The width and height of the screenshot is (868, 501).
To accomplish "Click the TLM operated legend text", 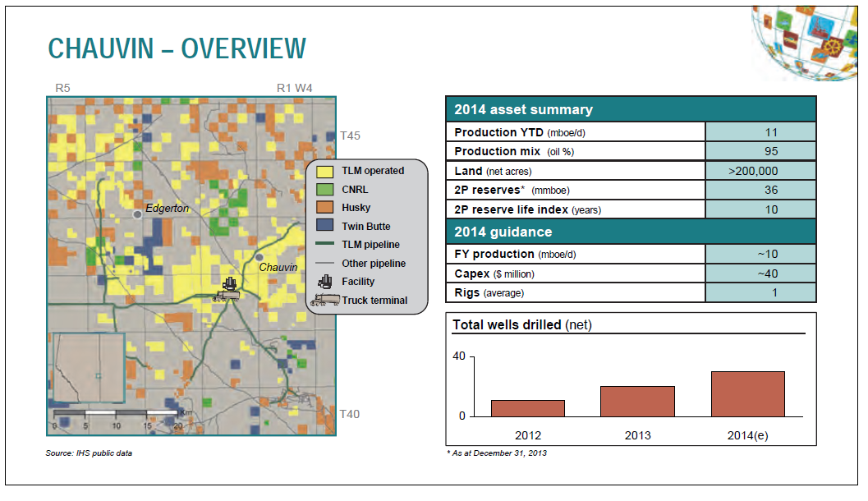I will (373, 171).
